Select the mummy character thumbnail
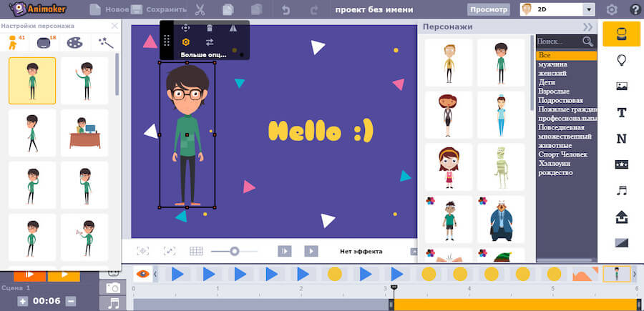Image resolution: width=644 pixels, height=311 pixels. pyautogui.click(x=501, y=167)
